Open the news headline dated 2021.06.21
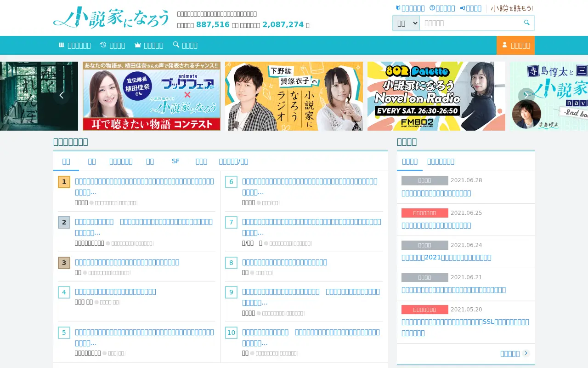Viewport: 588px width, 368px height. (x=453, y=289)
